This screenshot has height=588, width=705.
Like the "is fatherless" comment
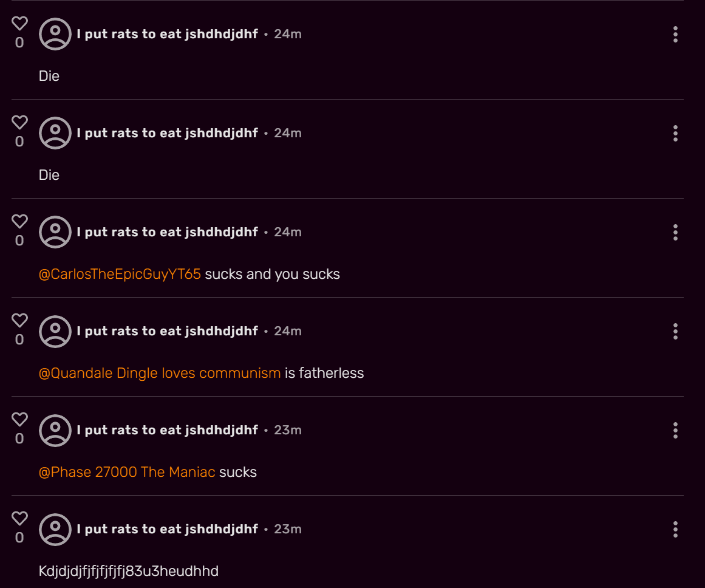[x=20, y=320]
